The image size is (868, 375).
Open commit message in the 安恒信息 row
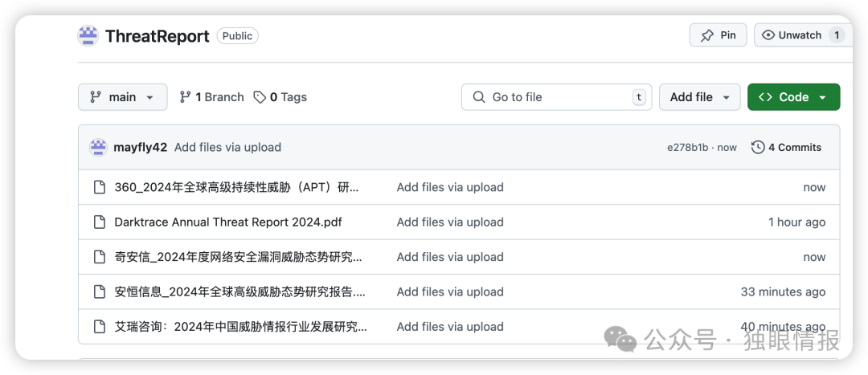[450, 292]
